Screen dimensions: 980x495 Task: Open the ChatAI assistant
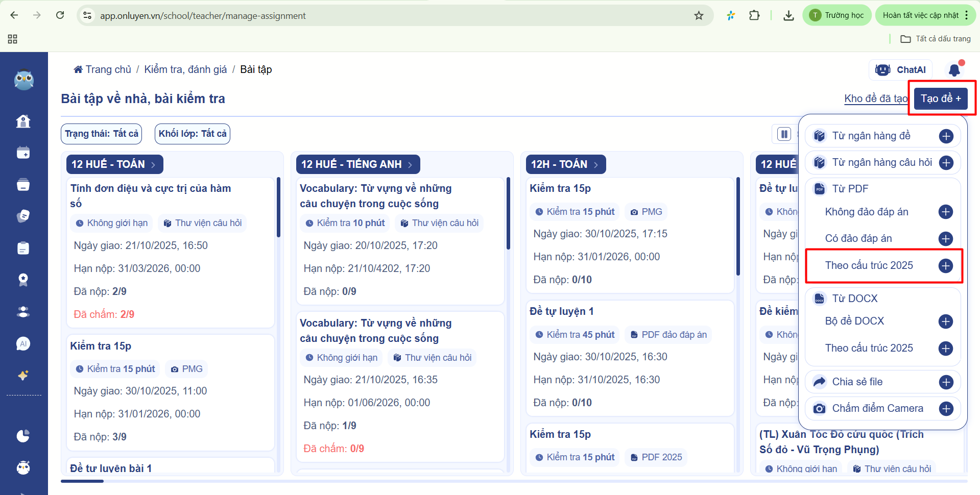(900, 70)
